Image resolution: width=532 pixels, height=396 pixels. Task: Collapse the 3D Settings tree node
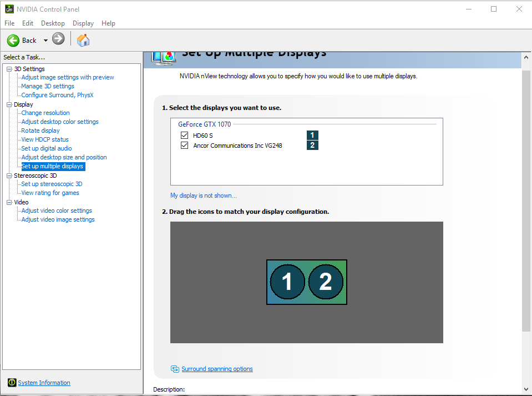point(9,69)
